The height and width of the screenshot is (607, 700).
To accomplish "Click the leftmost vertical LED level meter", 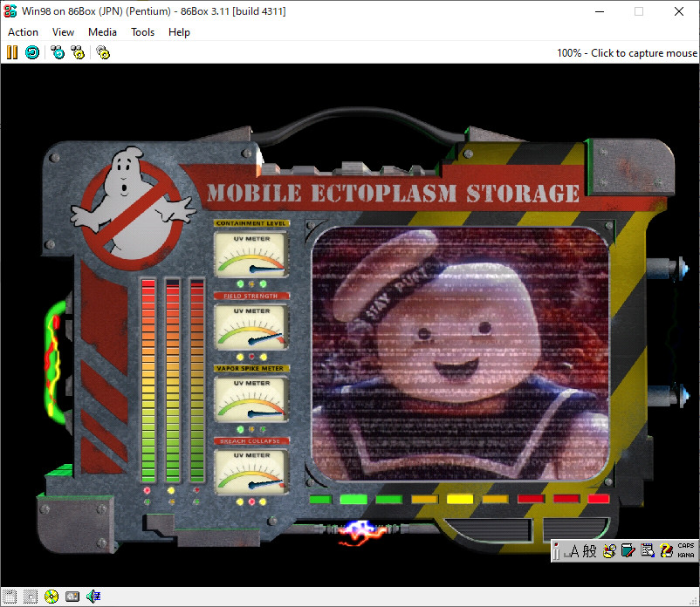I will 148,380.
